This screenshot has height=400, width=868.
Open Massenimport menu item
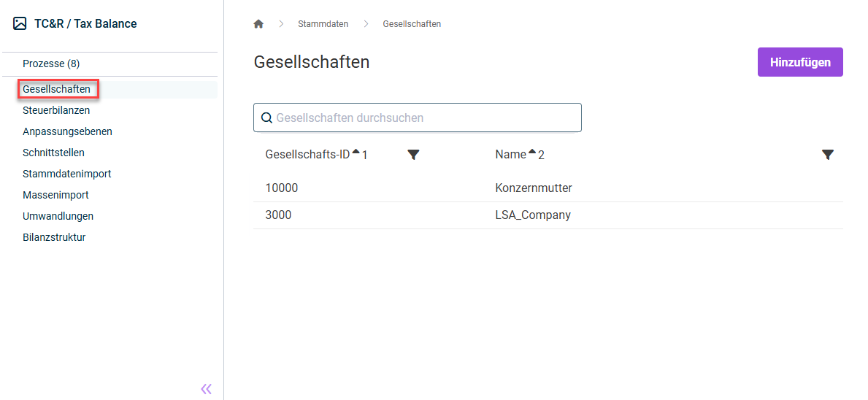[x=56, y=195]
